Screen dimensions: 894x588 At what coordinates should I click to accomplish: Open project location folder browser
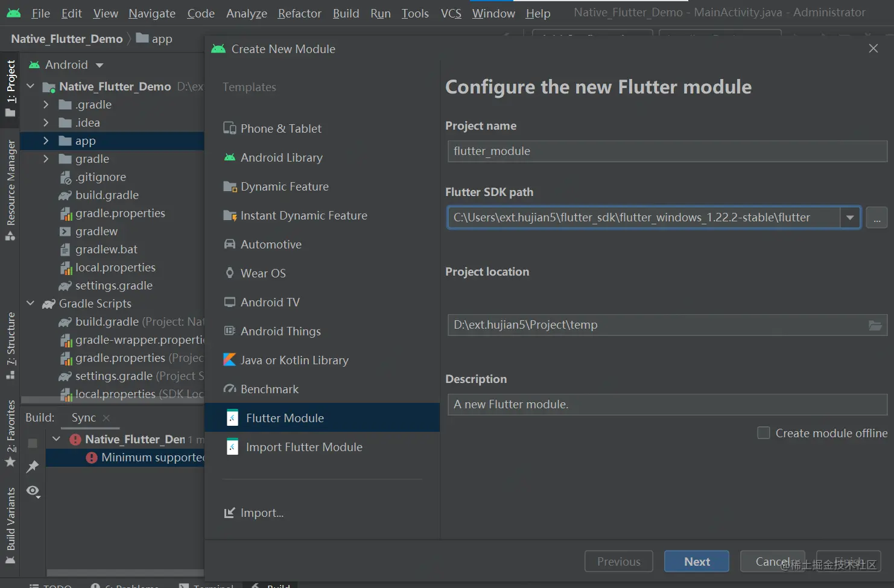tap(875, 325)
